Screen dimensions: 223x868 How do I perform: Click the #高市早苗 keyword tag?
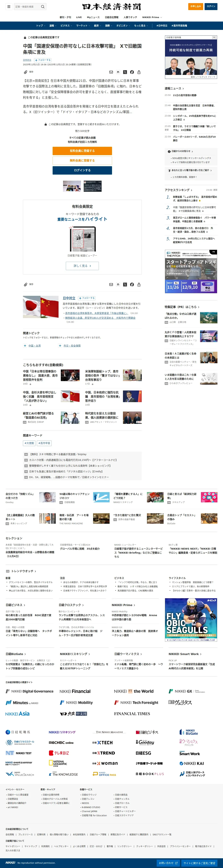point(44,443)
